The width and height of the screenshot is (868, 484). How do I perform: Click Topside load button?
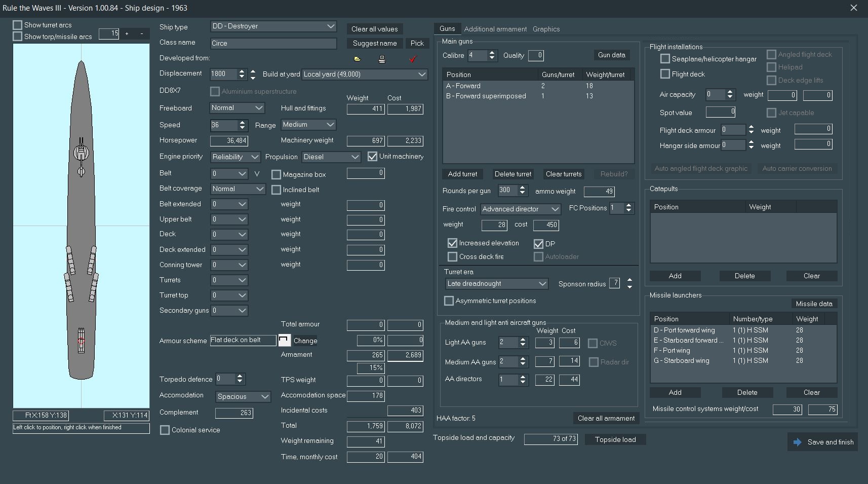(x=615, y=439)
